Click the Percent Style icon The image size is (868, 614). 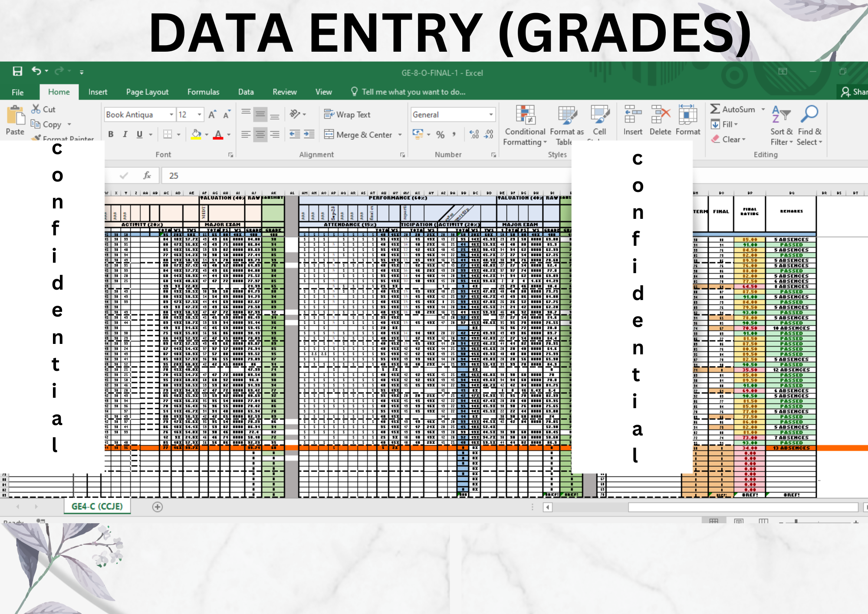[440, 135]
